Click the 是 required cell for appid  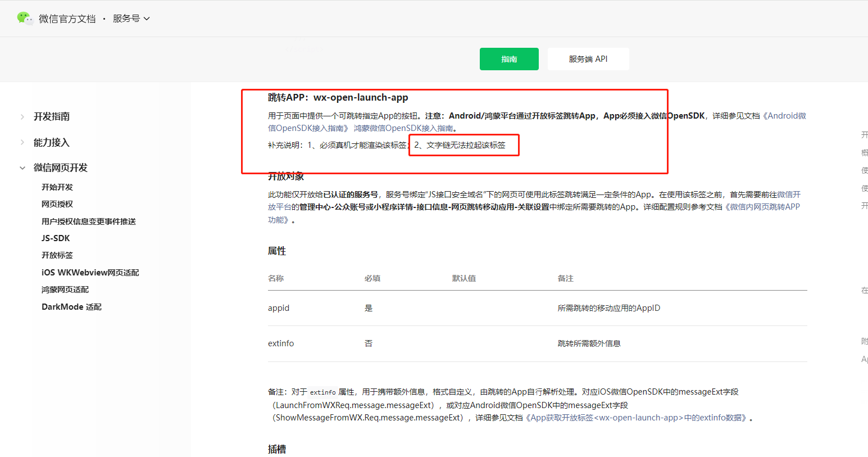coord(369,308)
